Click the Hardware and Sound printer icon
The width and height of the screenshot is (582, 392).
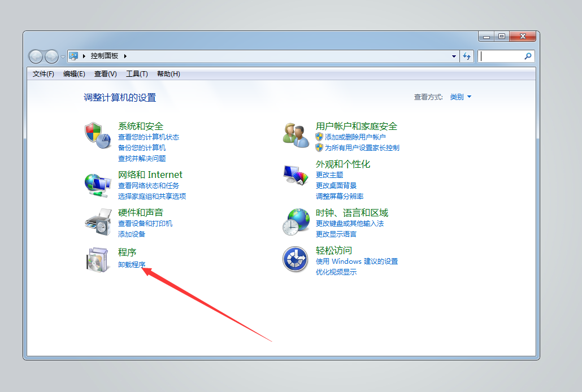[x=97, y=221]
